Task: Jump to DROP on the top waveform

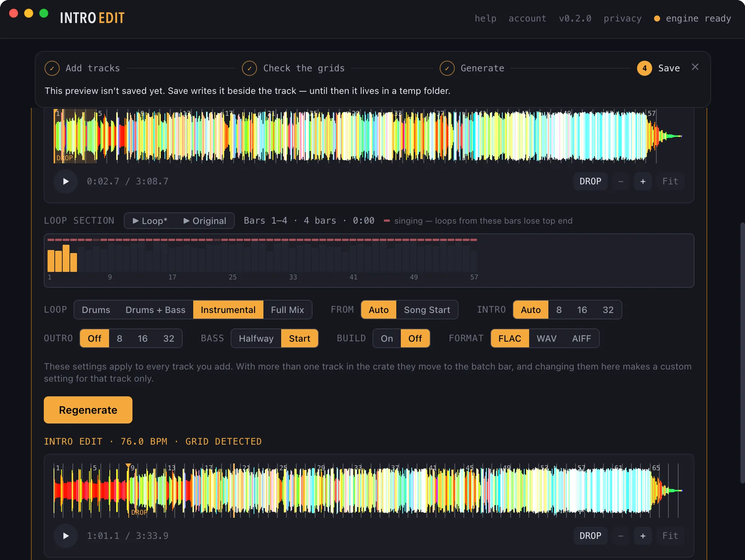Action: click(590, 181)
